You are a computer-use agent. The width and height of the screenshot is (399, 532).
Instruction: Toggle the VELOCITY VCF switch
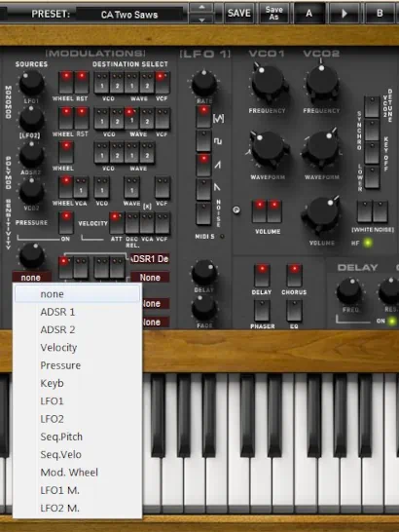coord(163,223)
